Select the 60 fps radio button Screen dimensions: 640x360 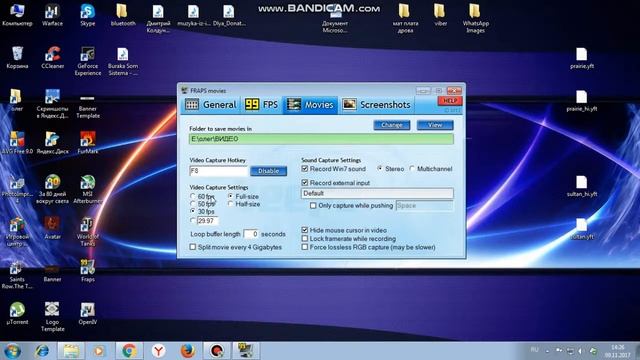tap(193, 196)
